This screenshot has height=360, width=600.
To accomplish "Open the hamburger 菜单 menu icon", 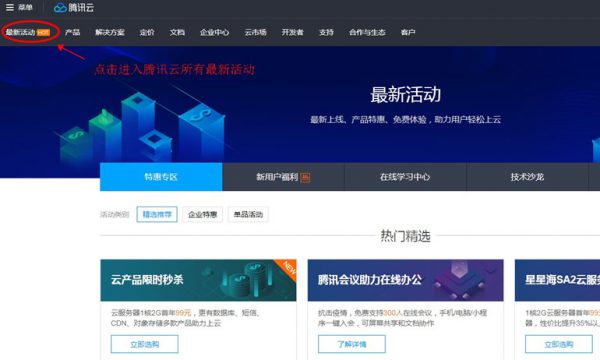I will click(x=10, y=7).
